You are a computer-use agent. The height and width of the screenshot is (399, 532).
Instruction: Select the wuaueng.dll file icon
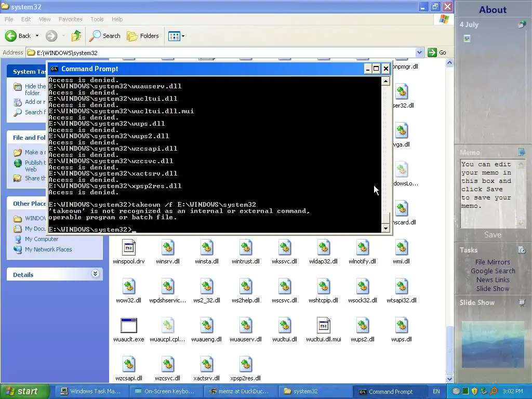207,326
